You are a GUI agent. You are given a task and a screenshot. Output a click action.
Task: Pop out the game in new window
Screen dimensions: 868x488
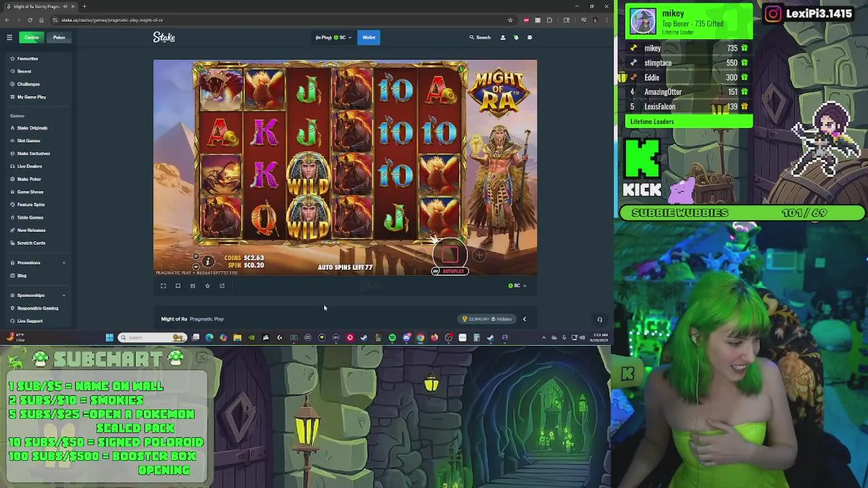pyautogui.click(x=222, y=285)
